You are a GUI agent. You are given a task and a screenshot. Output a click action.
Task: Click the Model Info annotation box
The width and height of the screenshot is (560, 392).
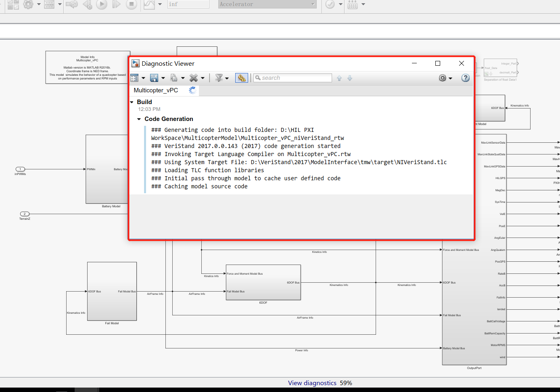pos(88,67)
